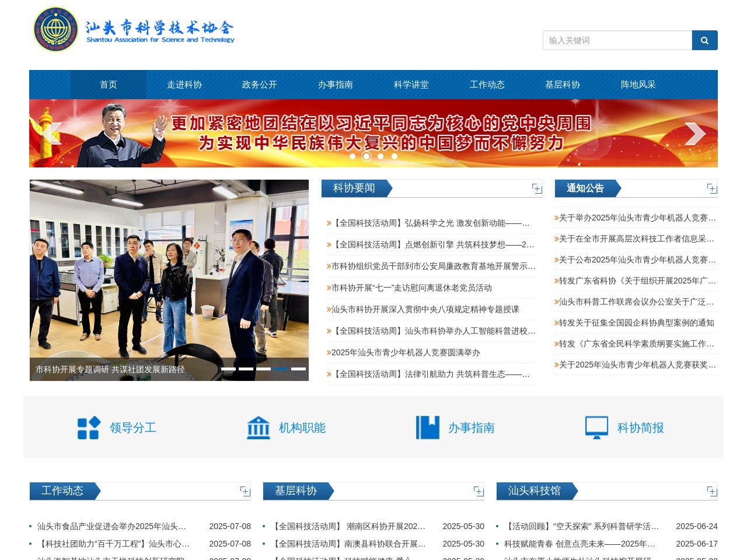Open the 基层科协 navigation item
The height and width of the screenshot is (560, 747).
pyautogui.click(x=562, y=85)
